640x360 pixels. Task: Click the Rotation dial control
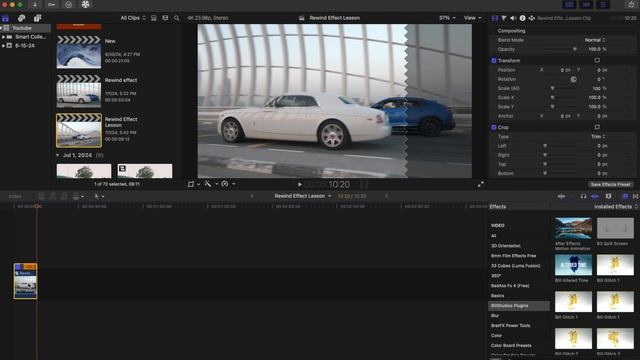click(x=573, y=79)
